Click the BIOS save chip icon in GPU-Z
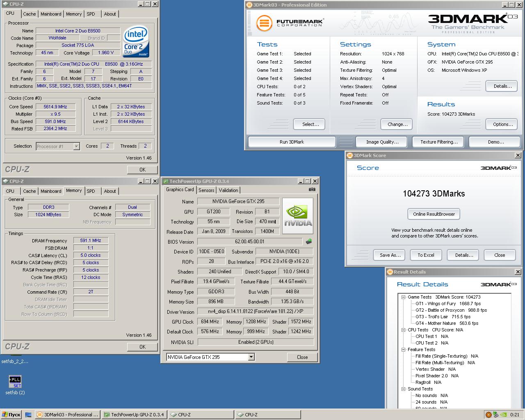This screenshot has height=420, width=525. coord(309,242)
